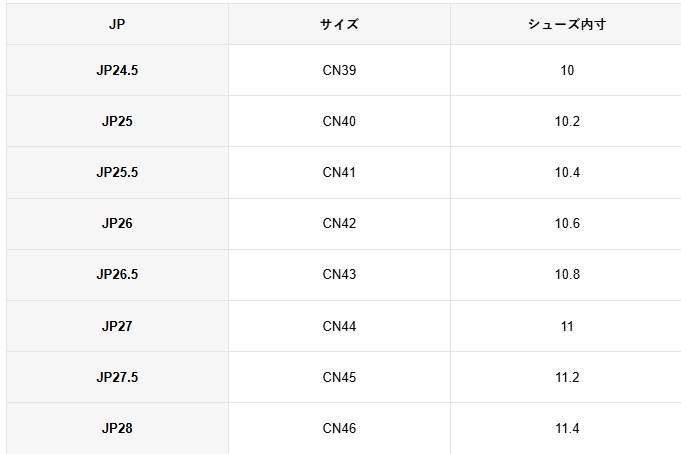Select the JP24.5 row label
681x454 pixels.
click(117, 71)
